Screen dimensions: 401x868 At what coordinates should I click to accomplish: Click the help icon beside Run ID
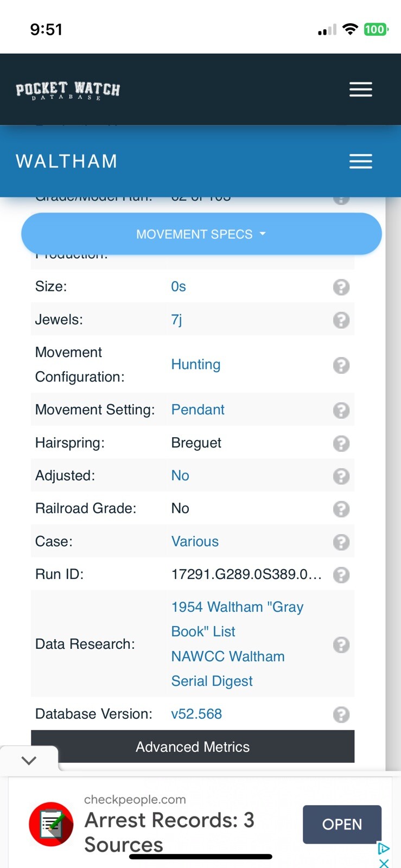pyautogui.click(x=341, y=575)
